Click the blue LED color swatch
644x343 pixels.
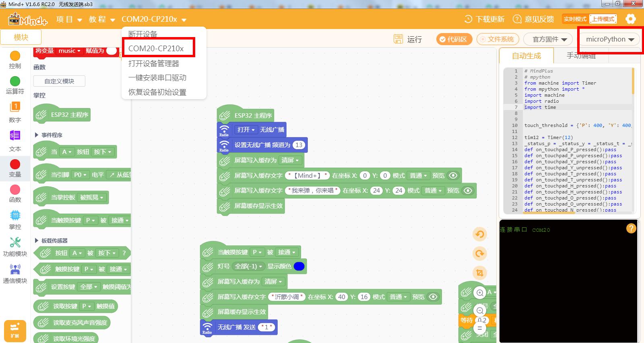(x=299, y=266)
